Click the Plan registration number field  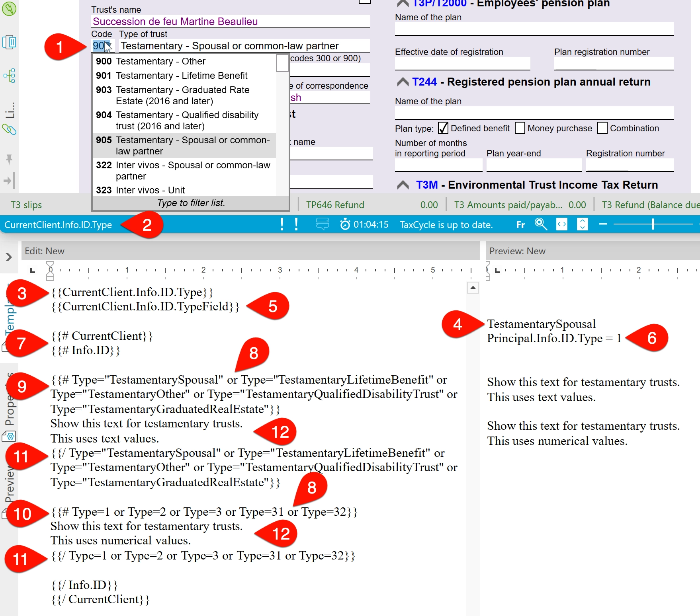(x=614, y=64)
